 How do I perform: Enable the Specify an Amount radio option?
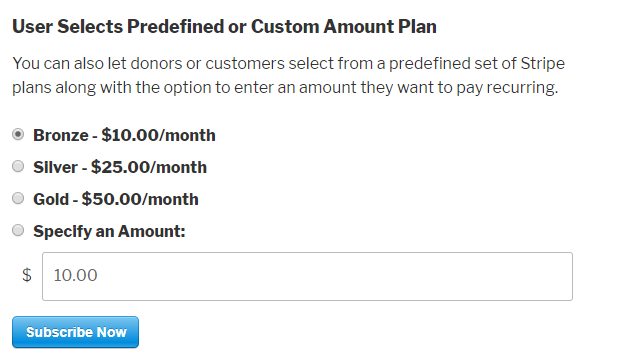[x=18, y=230]
